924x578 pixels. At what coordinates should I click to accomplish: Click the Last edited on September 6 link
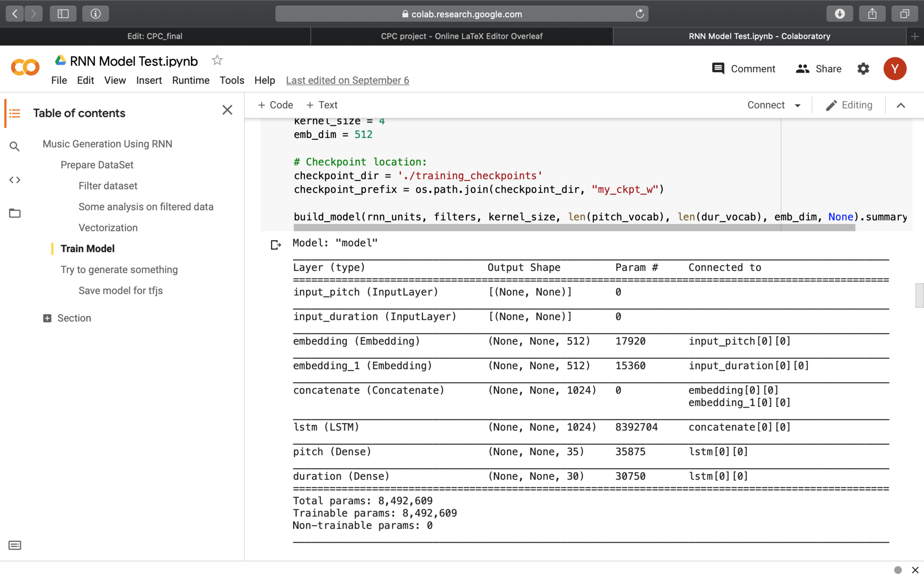(347, 80)
